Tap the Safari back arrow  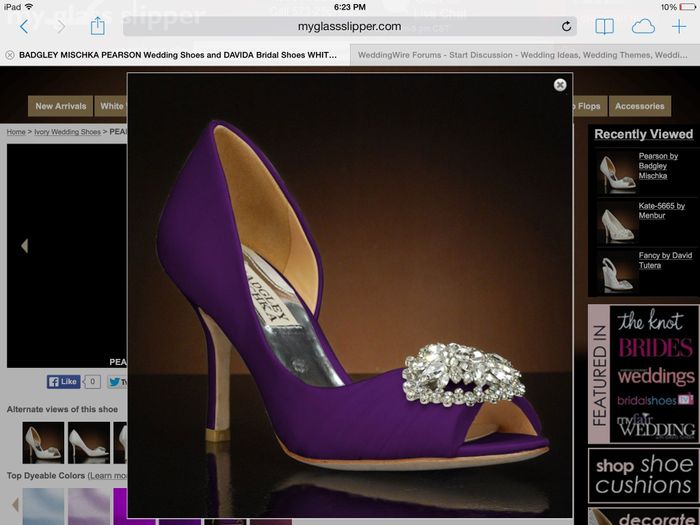tap(24, 27)
